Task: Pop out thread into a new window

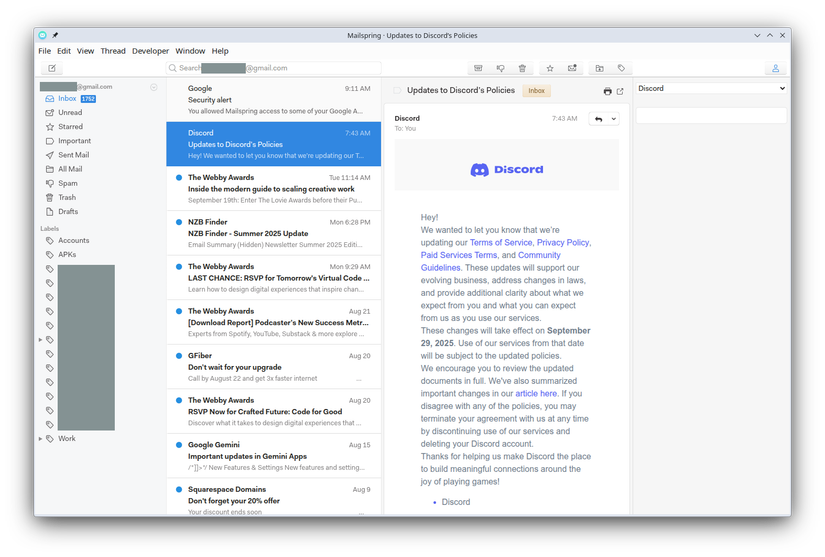Action: point(620,91)
